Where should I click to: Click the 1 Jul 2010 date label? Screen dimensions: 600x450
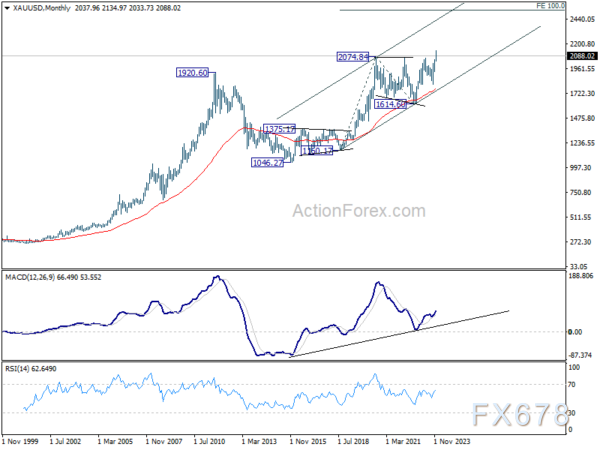pyautogui.click(x=210, y=442)
